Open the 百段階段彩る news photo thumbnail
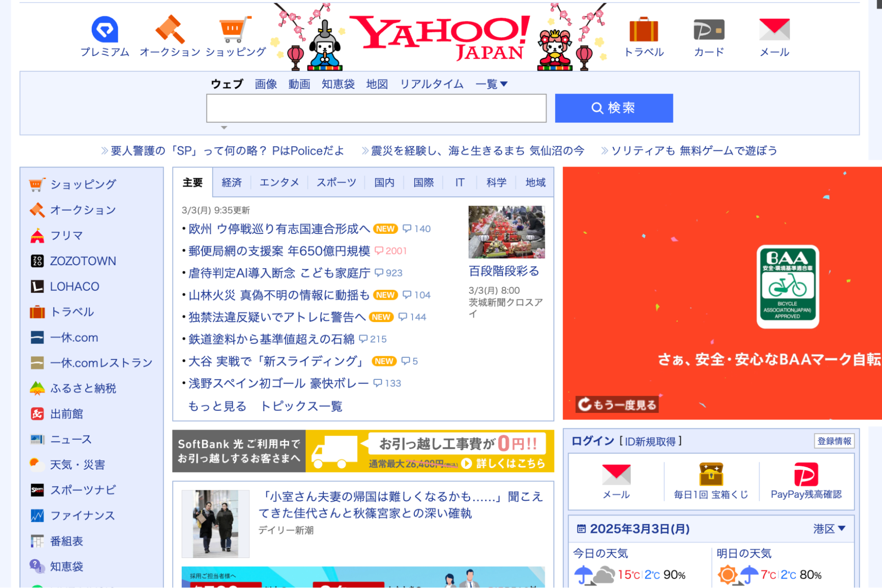The height and width of the screenshot is (588, 882). coord(507,232)
